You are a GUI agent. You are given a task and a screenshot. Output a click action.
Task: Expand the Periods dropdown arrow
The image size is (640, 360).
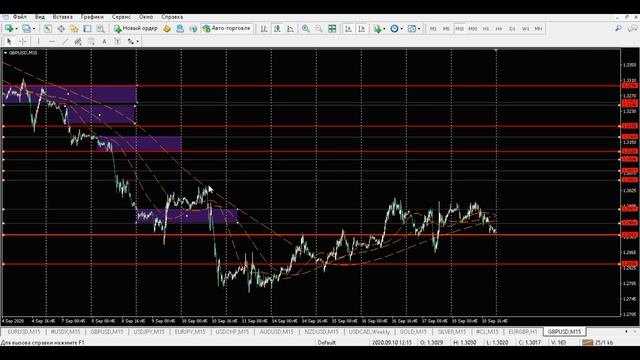click(402, 29)
